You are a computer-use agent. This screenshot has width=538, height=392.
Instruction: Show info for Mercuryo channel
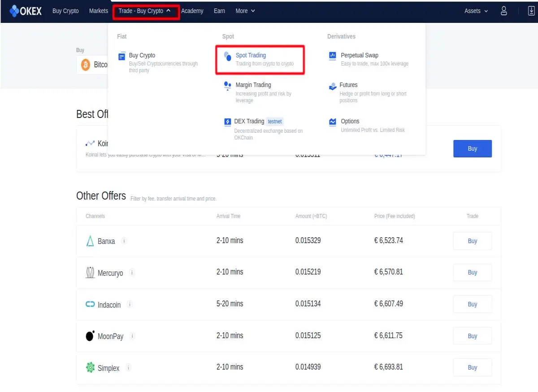[132, 272]
